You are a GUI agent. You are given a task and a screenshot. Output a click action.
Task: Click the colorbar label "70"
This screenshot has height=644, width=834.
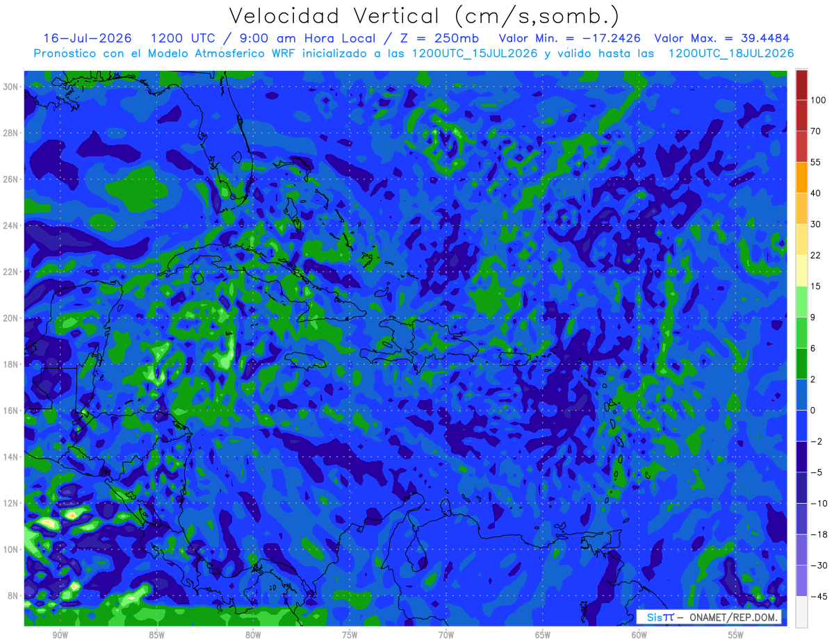pos(816,131)
